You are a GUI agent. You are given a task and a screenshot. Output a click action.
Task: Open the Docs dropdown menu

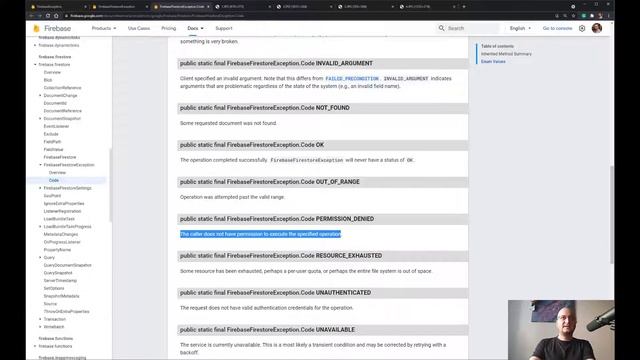(195, 28)
